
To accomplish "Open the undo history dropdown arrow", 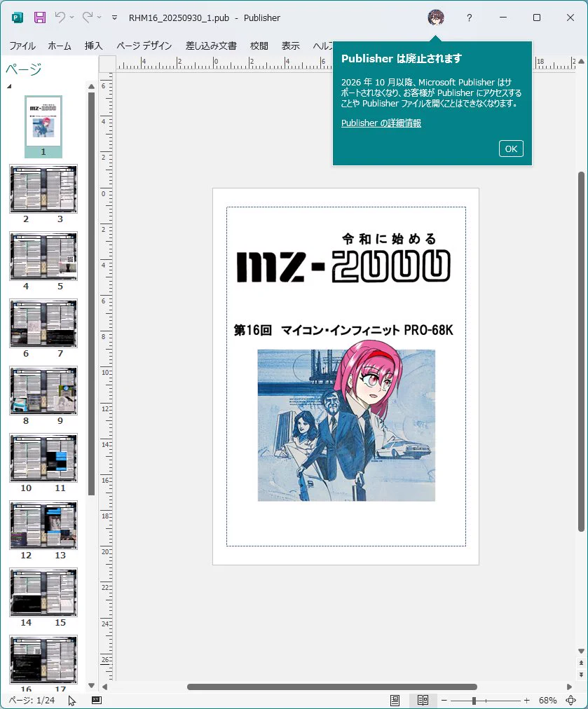I will coord(71,18).
